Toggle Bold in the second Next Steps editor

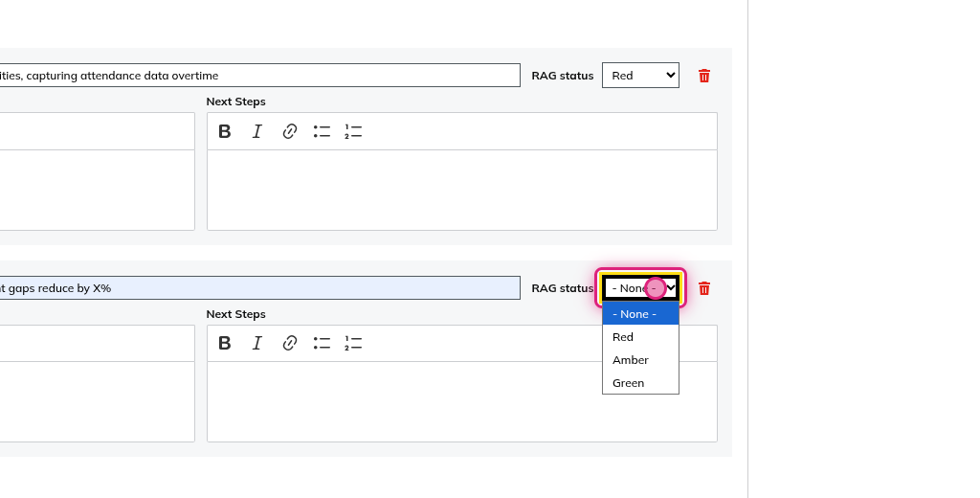click(x=224, y=343)
